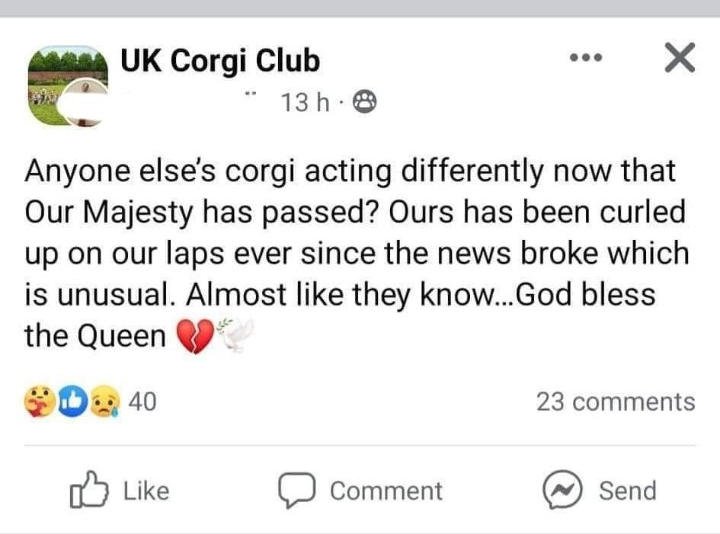Click the care hug reaction emoji
Screen dimensions: 720x534
pos(38,402)
